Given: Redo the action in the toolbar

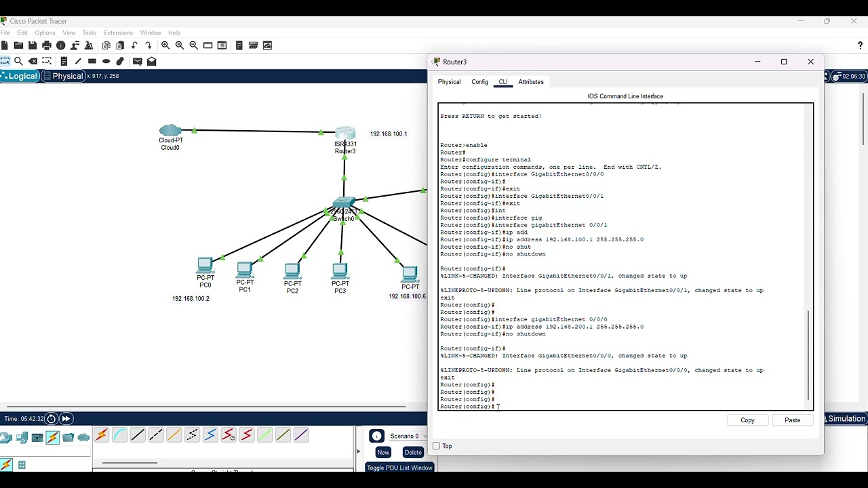Looking at the screenshot, I should pyautogui.click(x=149, y=45).
